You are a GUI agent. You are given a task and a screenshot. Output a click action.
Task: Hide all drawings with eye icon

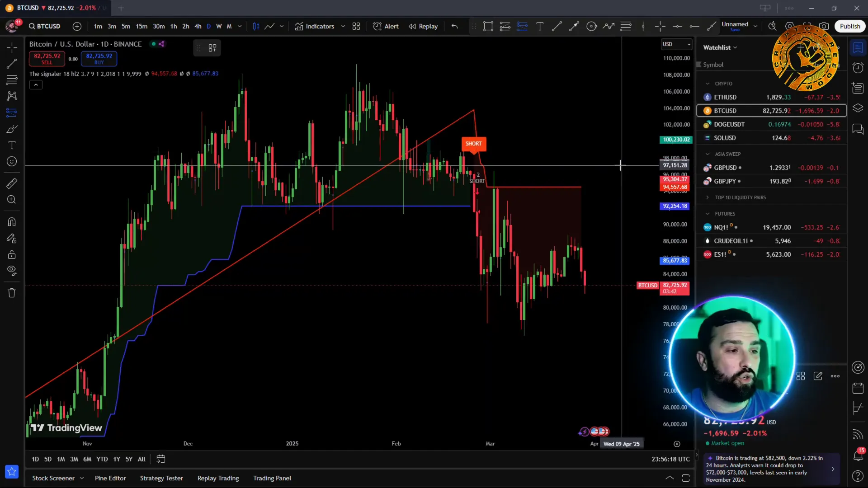tap(12, 271)
